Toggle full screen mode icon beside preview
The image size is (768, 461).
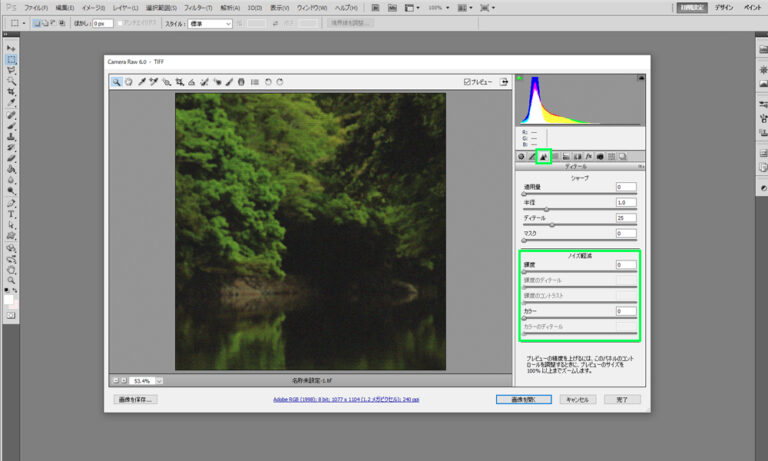pyautogui.click(x=504, y=82)
